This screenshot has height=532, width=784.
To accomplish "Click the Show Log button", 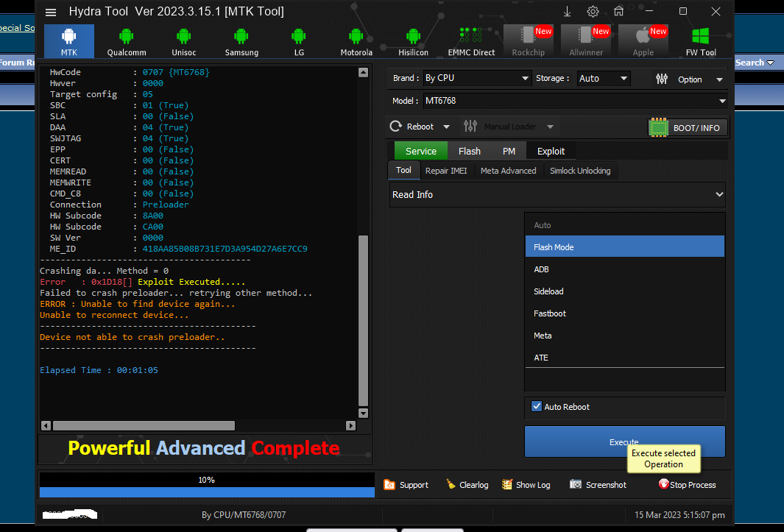I will pyautogui.click(x=526, y=484).
